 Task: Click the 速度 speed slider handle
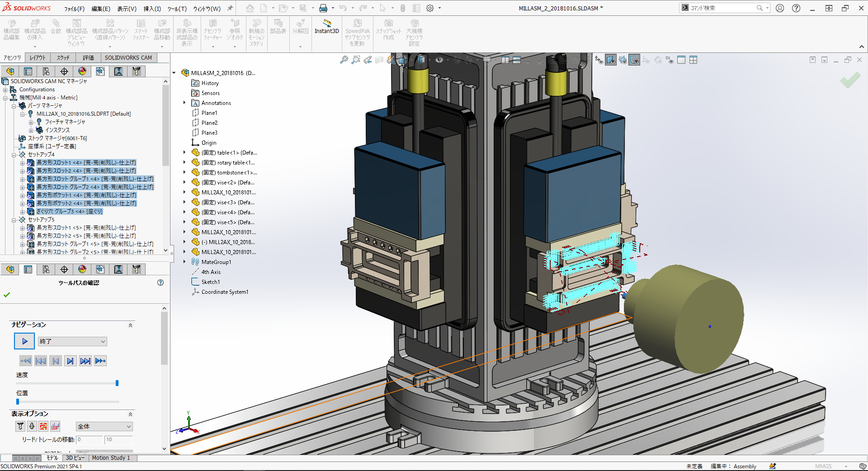[x=117, y=383]
